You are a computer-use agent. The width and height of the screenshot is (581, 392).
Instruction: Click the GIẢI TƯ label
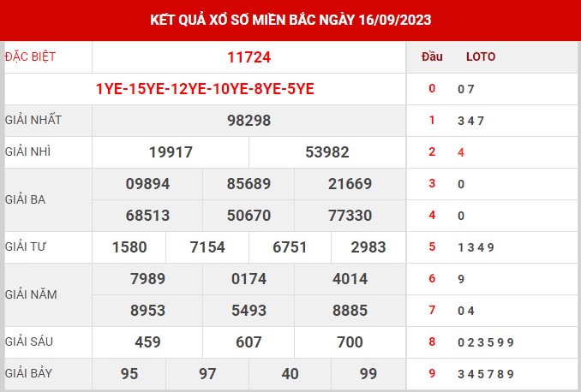pos(25,246)
